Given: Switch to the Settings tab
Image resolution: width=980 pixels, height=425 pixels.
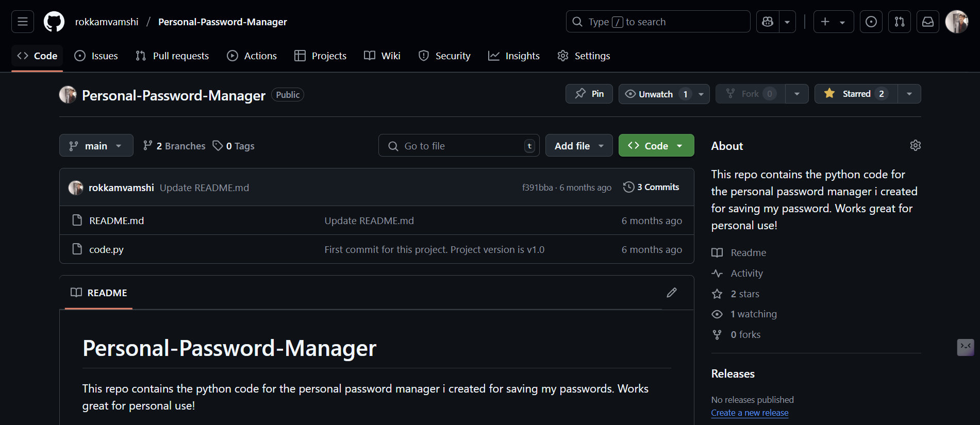Looking at the screenshot, I should (x=584, y=56).
